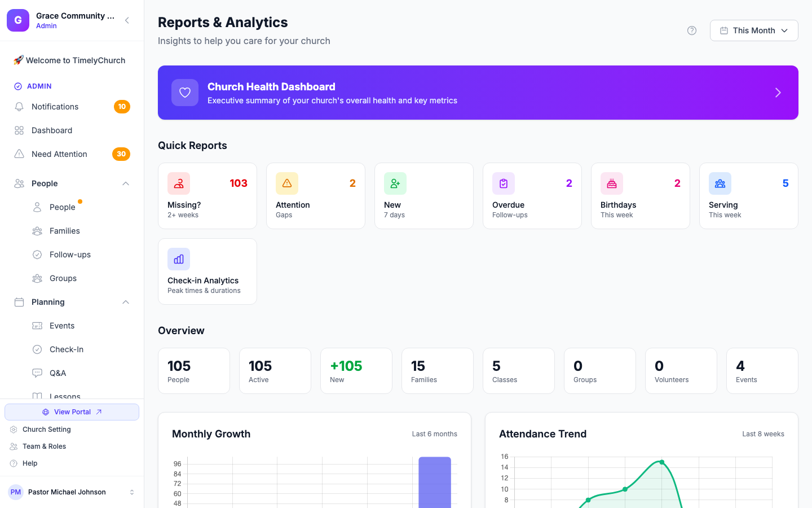Collapse the People section chevron
This screenshot has height=508, width=812.
(126, 183)
